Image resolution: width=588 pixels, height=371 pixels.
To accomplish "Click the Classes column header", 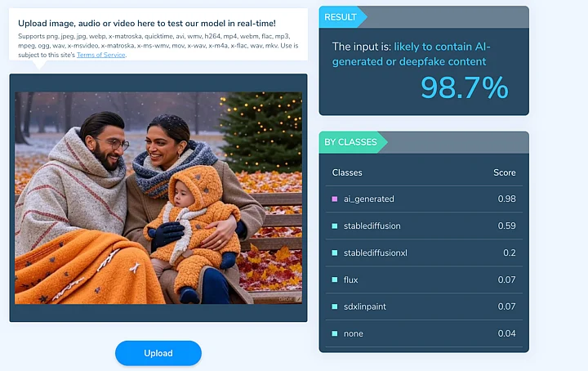I will [x=347, y=172].
